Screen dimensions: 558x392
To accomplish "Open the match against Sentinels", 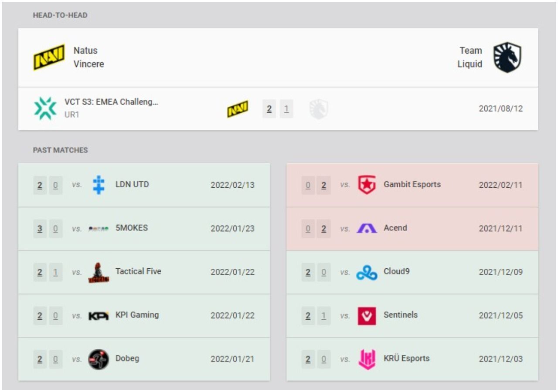I will click(412, 316).
